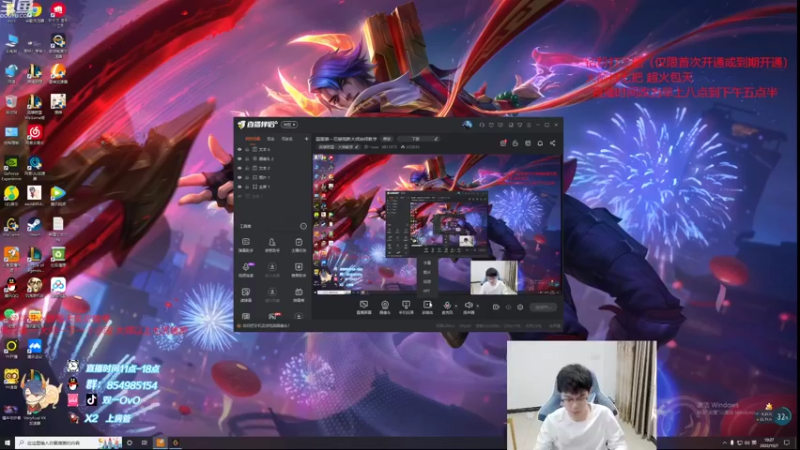Open the notification bell above the preview
Screen dimensions: 800x450
540,143
